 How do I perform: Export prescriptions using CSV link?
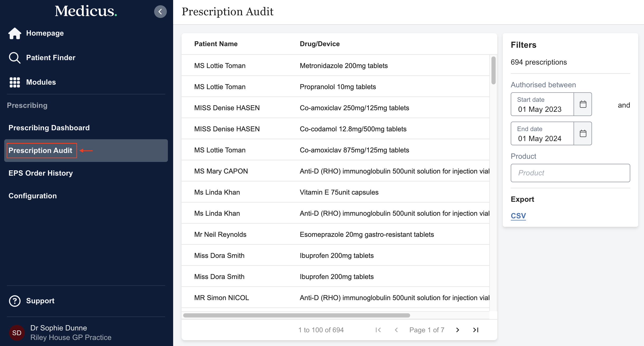(518, 215)
